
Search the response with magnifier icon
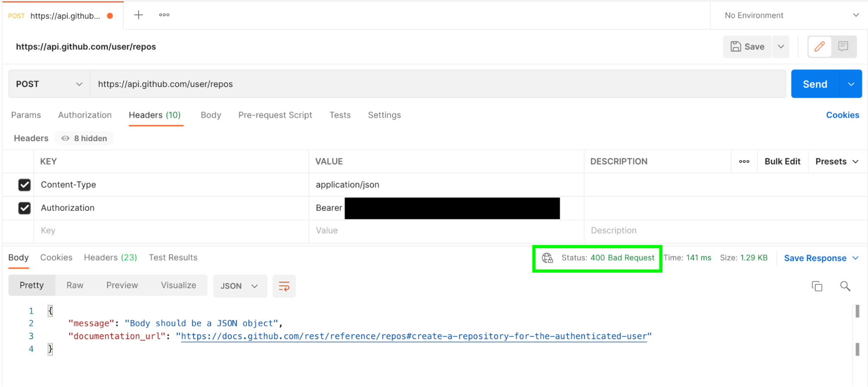click(845, 286)
